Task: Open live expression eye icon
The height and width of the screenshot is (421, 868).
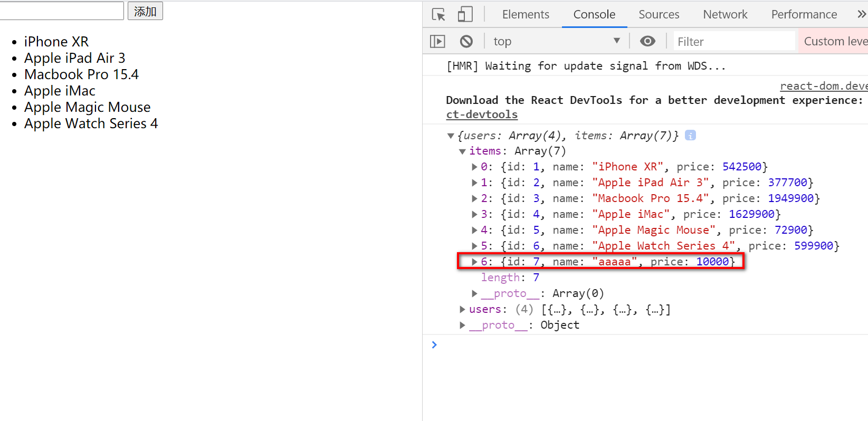Action: (x=647, y=41)
